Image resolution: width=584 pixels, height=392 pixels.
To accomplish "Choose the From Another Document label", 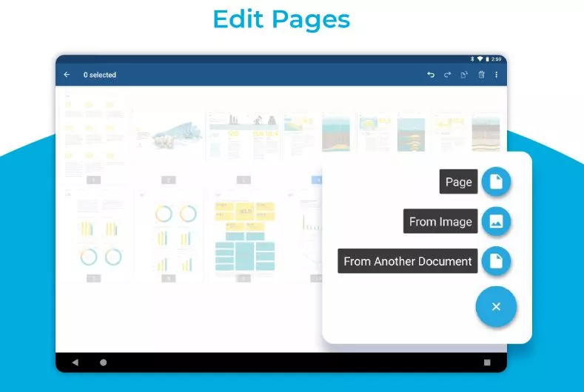I will tap(408, 261).
